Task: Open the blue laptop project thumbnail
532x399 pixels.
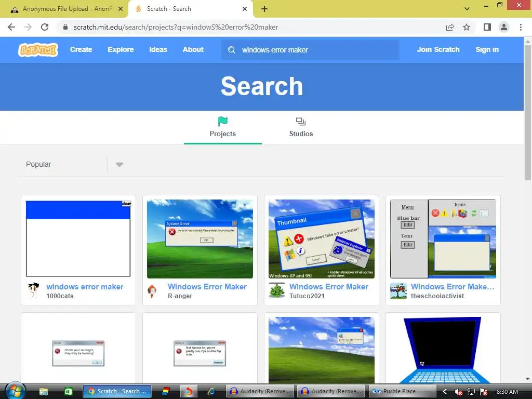Action: coord(443,351)
